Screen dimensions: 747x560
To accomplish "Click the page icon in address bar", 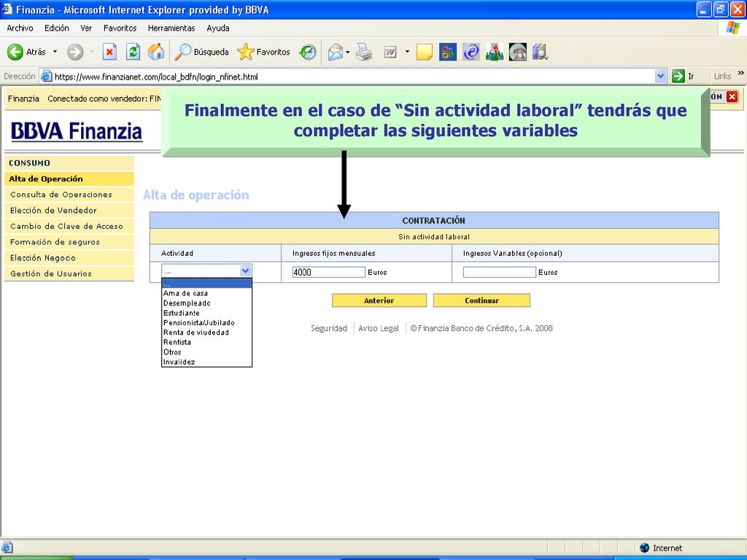I will click(46, 76).
